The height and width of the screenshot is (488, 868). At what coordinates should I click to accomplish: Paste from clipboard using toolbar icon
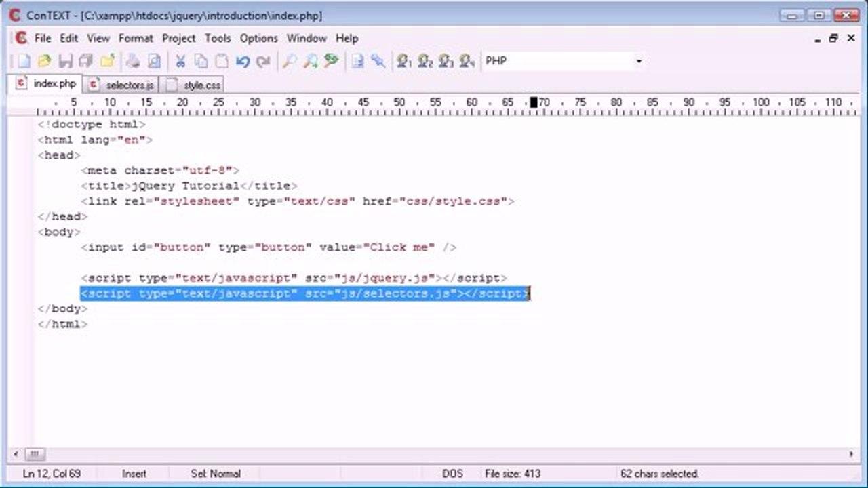tap(222, 61)
